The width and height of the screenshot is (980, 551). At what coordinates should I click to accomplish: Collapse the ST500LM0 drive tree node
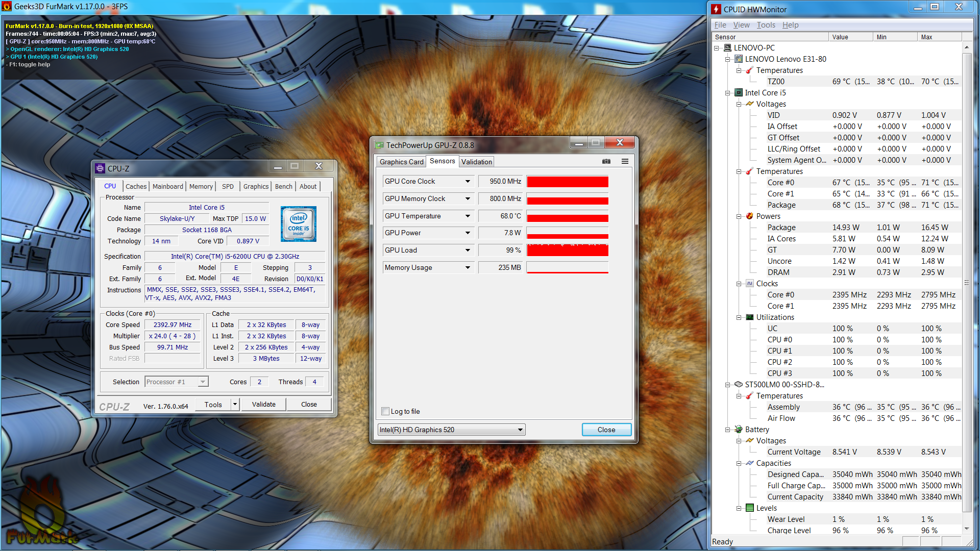pos(727,385)
